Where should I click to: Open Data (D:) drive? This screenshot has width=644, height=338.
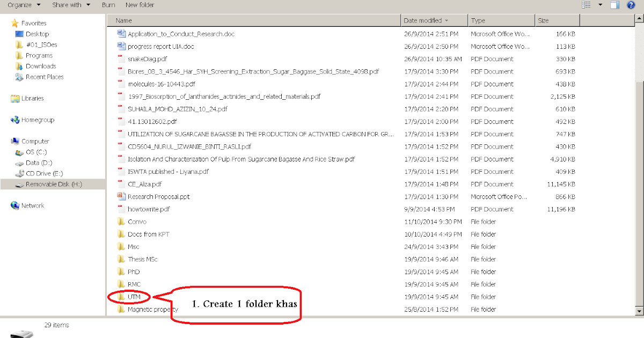coord(33,163)
